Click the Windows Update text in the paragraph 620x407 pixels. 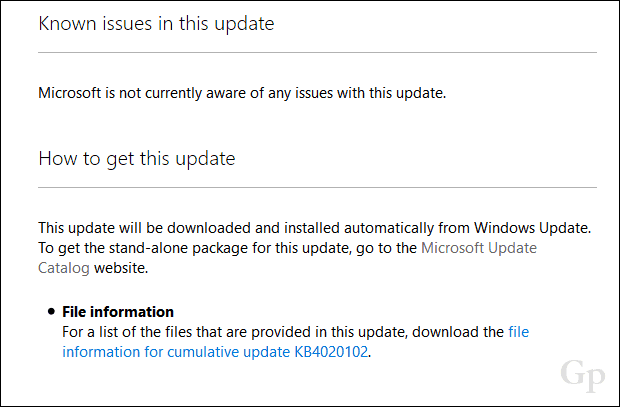click(x=531, y=228)
